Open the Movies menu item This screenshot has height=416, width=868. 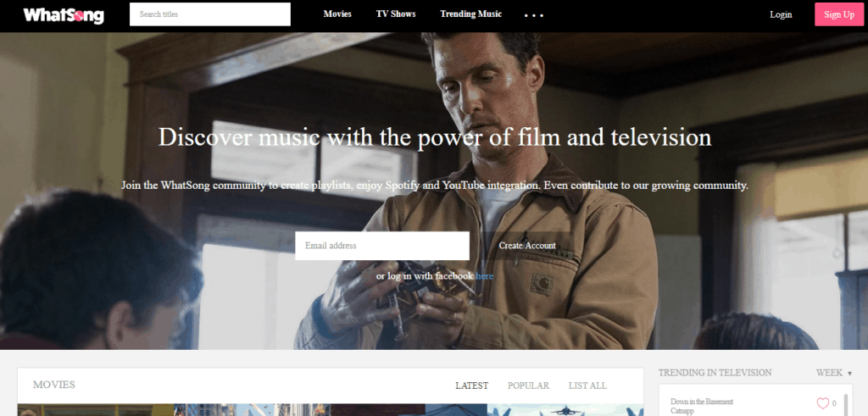pyautogui.click(x=337, y=14)
